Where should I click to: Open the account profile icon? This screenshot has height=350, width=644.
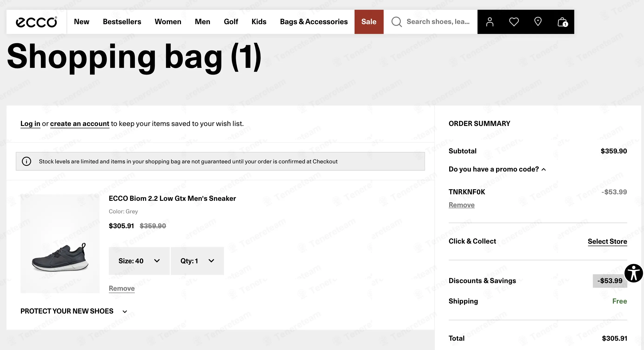(489, 22)
